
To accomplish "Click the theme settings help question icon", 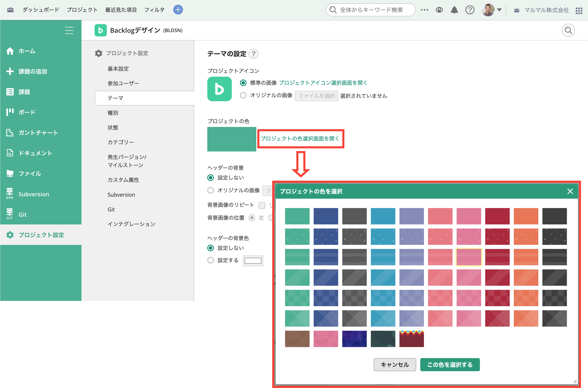I will tap(253, 54).
